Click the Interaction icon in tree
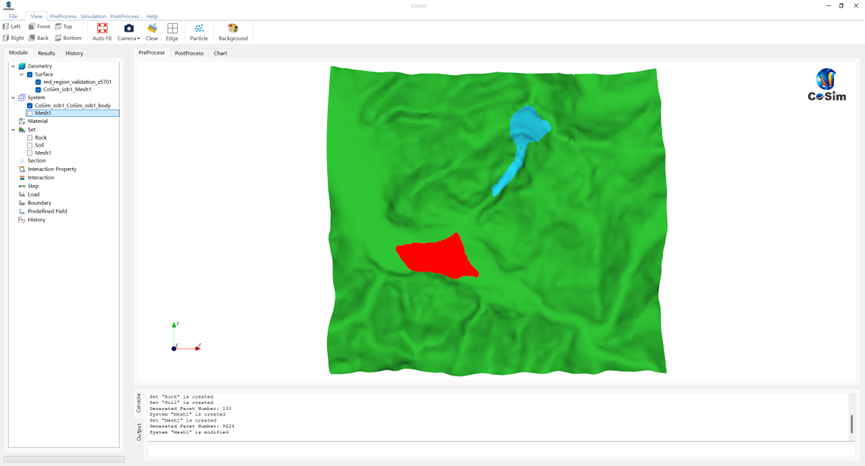Screen dimensions: 865x466 click(22, 178)
